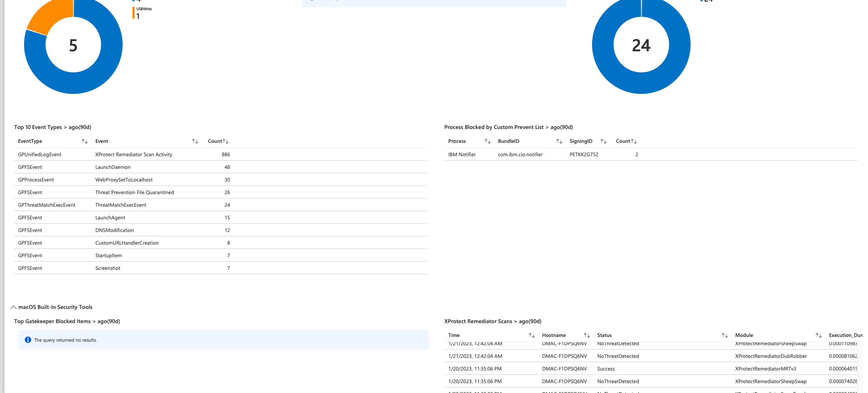868x393 pixels.
Task: Sort the Process column in blocked processes table
Action: click(x=488, y=141)
